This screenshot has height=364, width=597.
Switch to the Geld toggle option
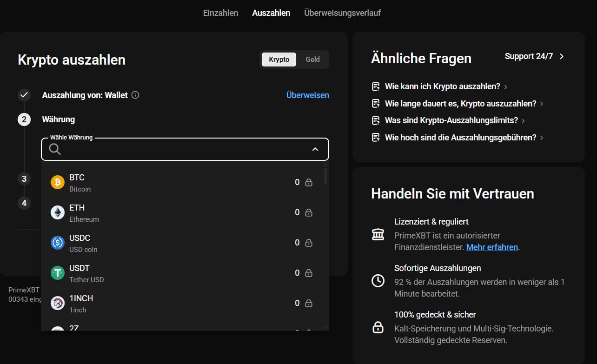(x=312, y=60)
